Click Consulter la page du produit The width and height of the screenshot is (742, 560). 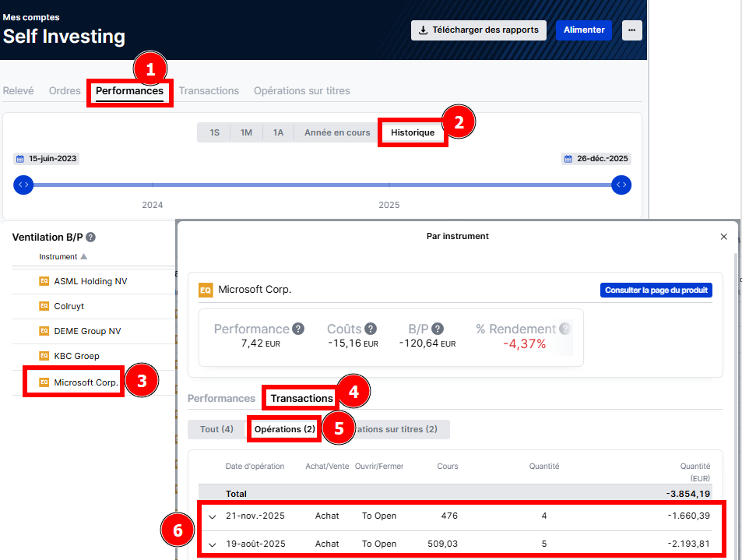(x=656, y=290)
